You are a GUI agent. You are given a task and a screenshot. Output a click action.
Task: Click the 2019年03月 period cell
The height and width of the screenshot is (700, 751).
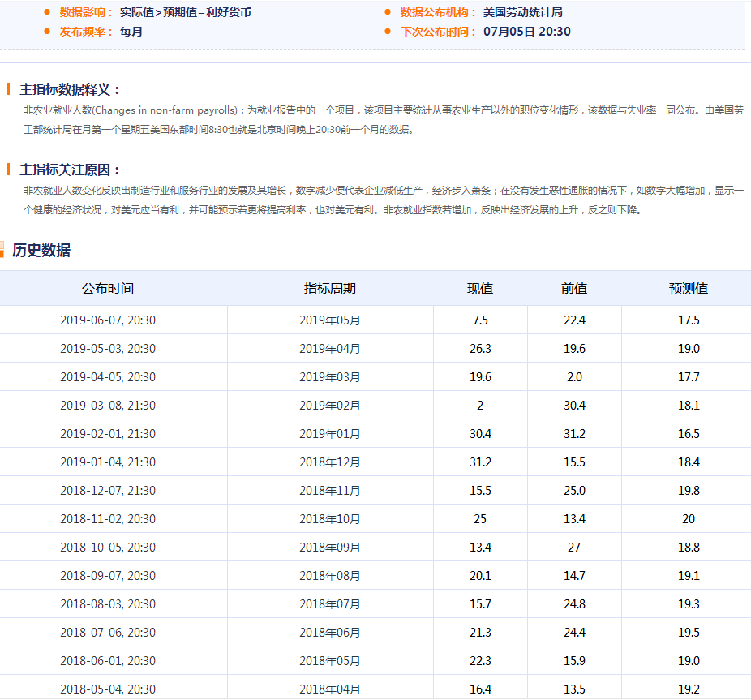pos(329,377)
